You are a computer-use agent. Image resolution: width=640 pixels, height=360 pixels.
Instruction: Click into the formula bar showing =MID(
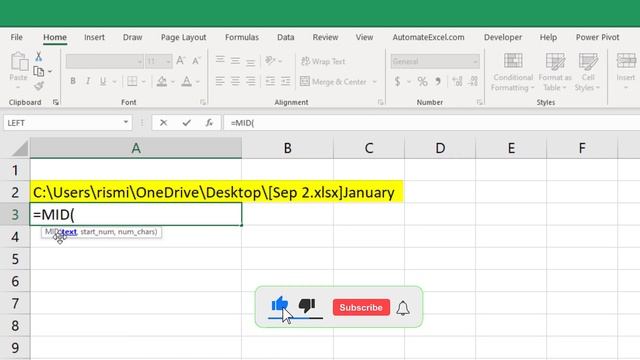431,122
